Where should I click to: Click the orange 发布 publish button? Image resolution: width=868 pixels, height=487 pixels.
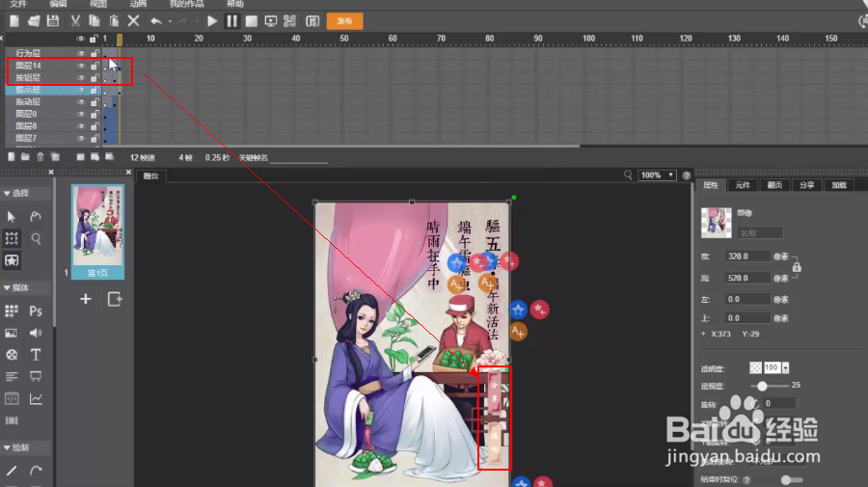pos(344,21)
